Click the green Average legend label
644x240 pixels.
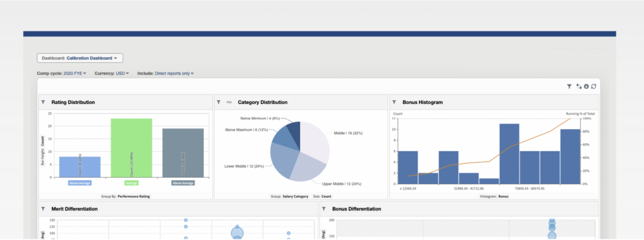[131, 183]
